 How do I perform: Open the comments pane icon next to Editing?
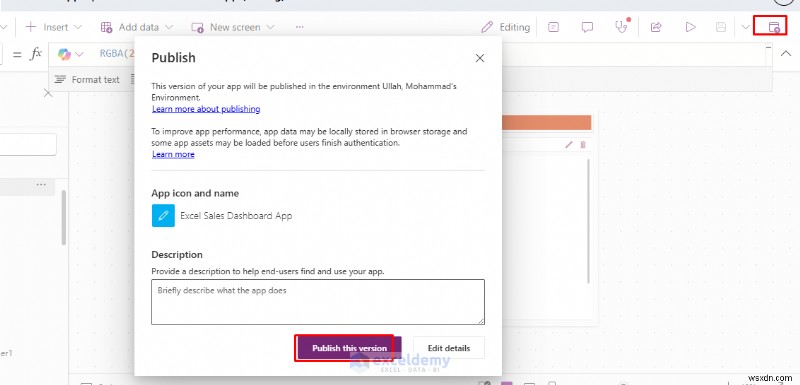click(554, 27)
